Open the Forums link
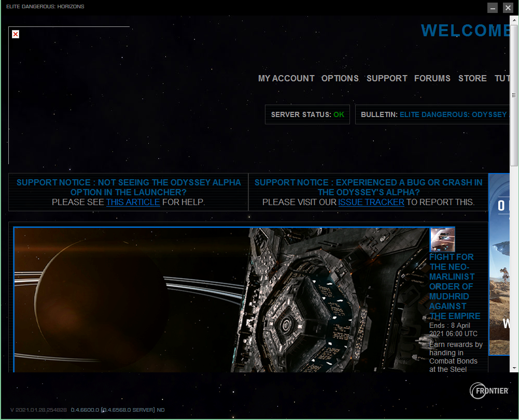The image size is (519, 420). pyautogui.click(x=432, y=78)
